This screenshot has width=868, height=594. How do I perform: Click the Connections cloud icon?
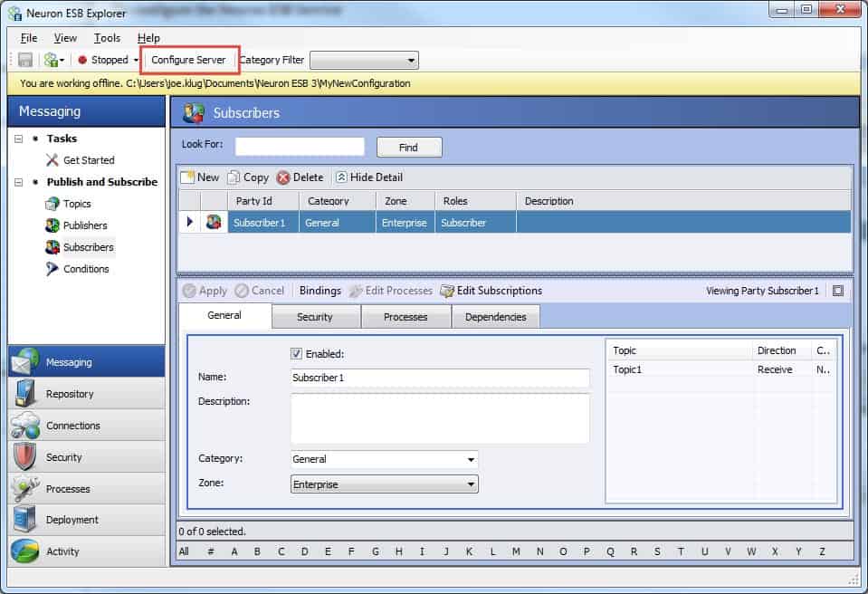[x=25, y=426]
